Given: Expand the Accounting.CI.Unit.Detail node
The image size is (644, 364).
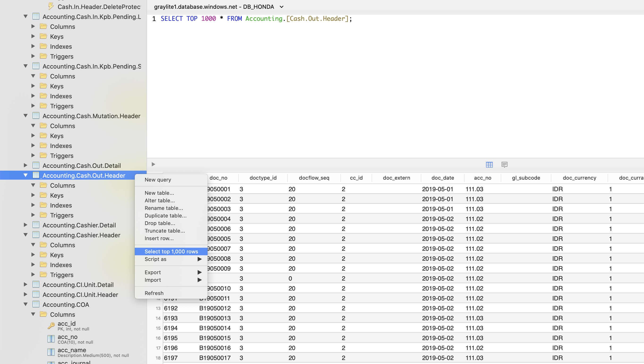Looking at the screenshot, I should [x=25, y=284].
